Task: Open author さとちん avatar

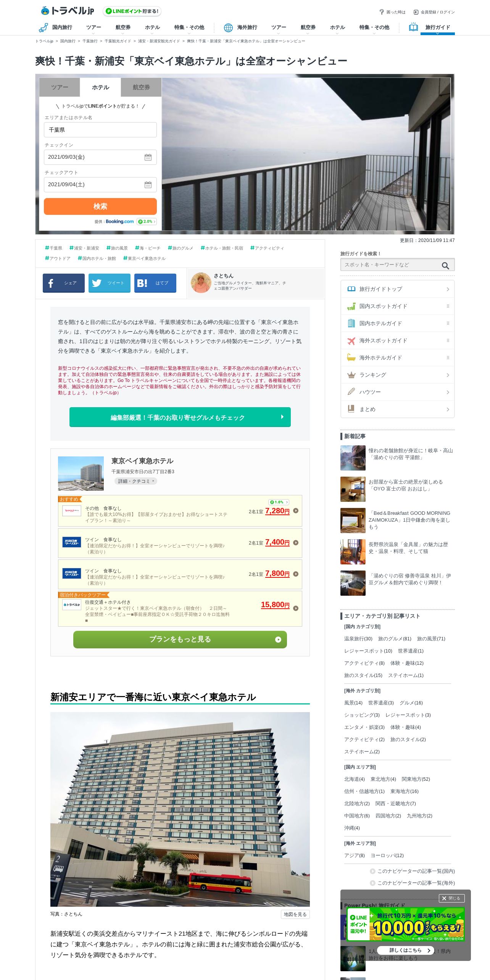Action: tap(201, 283)
